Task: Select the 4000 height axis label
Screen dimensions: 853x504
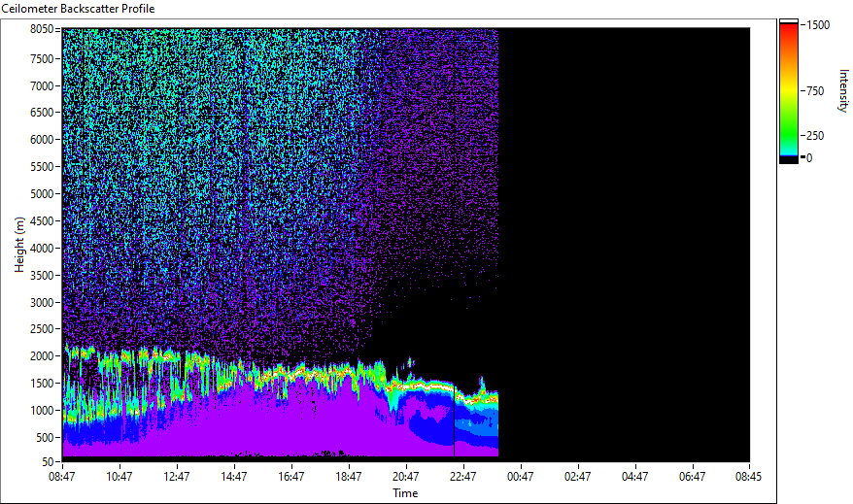Action: [42, 249]
